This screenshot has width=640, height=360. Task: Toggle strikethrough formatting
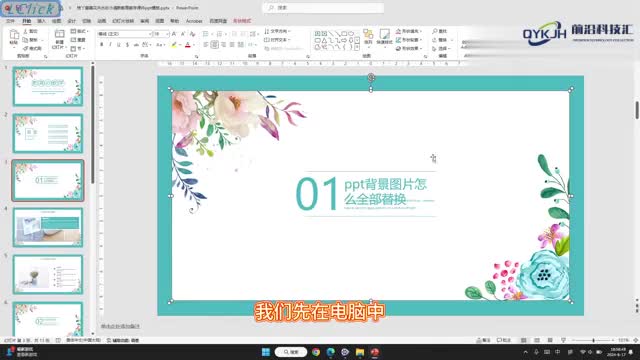[x=136, y=44]
